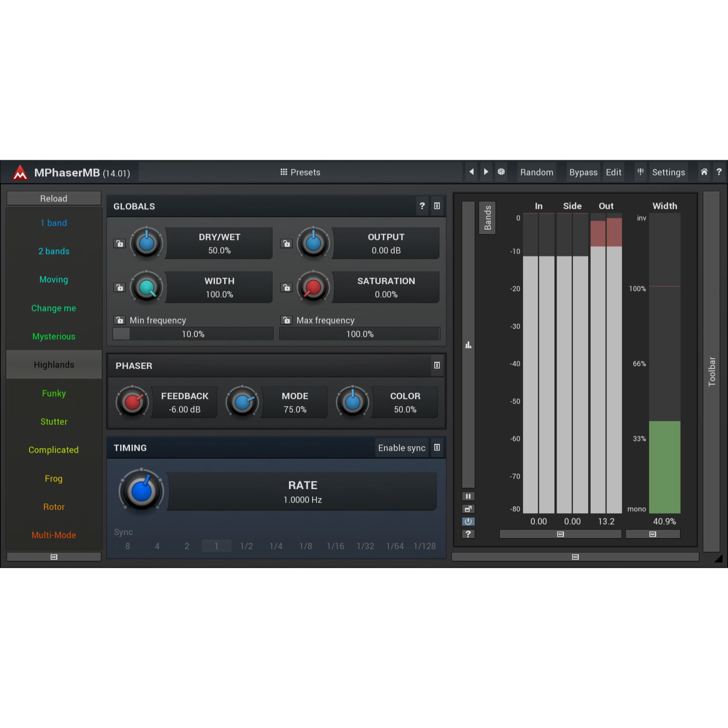The height and width of the screenshot is (728, 728).
Task: Open the Toolbar vertical tab
Action: click(x=711, y=371)
